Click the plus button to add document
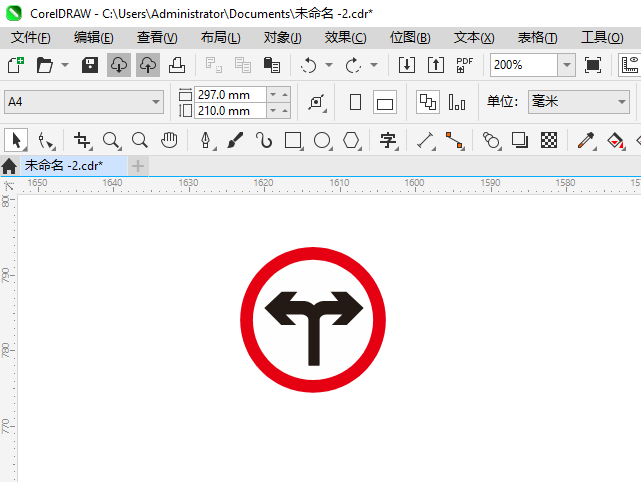 (138, 166)
